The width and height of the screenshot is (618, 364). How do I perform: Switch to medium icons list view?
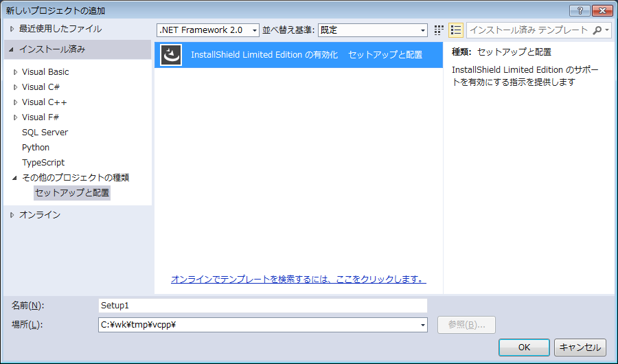456,30
